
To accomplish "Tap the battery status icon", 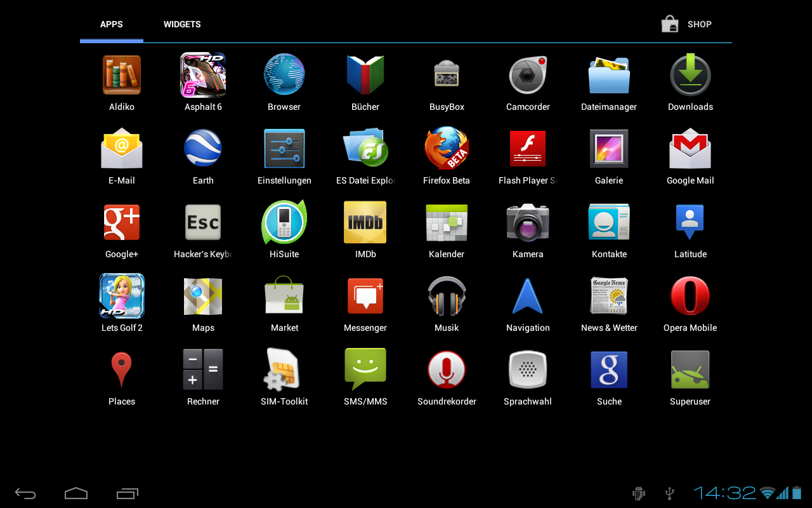I will [797, 493].
